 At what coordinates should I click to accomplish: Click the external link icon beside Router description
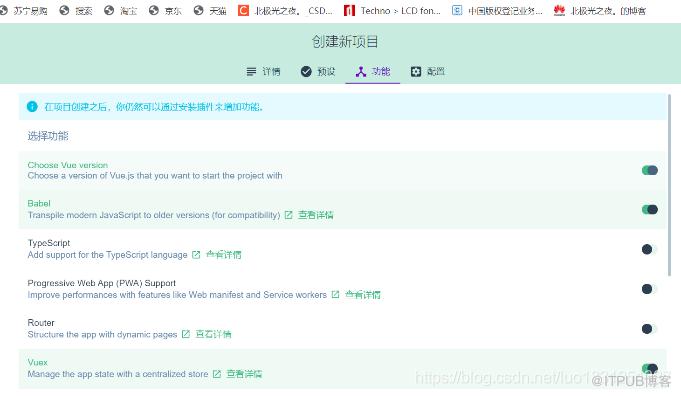pyautogui.click(x=186, y=334)
